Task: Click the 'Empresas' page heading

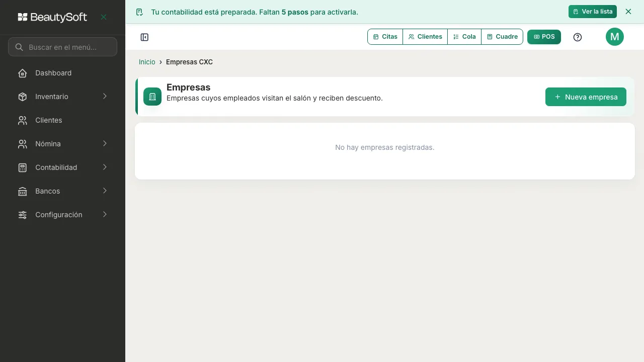Action: pyautogui.click(x=188, y=87)
